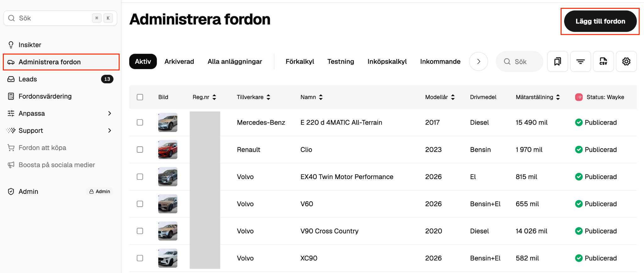Image resolution: width=644 pixels, height=273 pixels.
Task: Click the Admin shield icon
Action: 11,192
